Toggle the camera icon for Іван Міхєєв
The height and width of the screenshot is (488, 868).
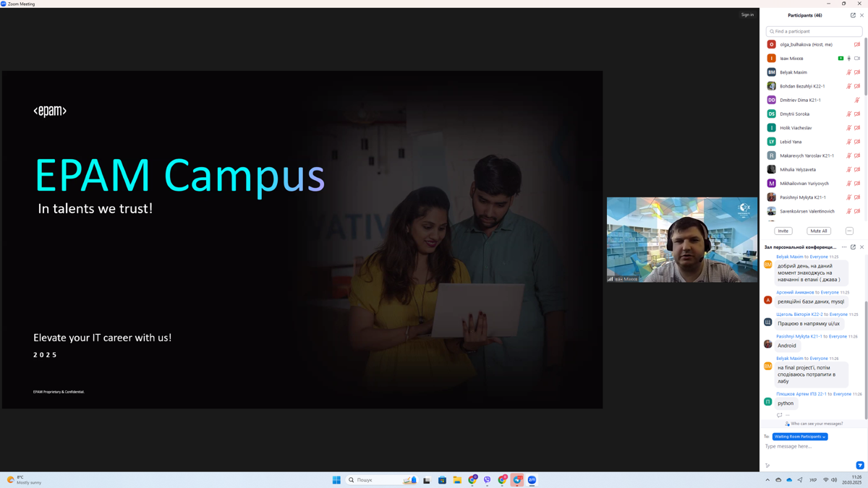tap(857, 59)
